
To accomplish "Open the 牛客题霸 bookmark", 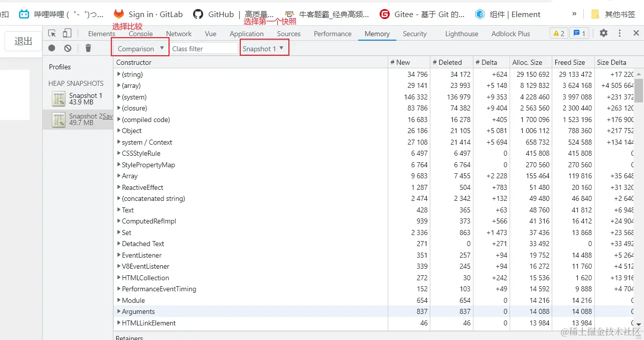I will pyautogui.click(x=327, y=14).
